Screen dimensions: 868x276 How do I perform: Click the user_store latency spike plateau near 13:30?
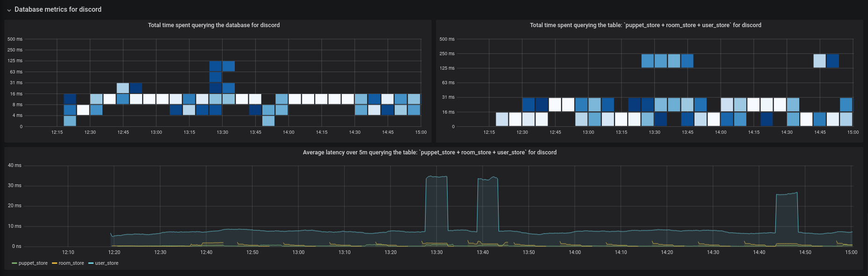(437, 177)
